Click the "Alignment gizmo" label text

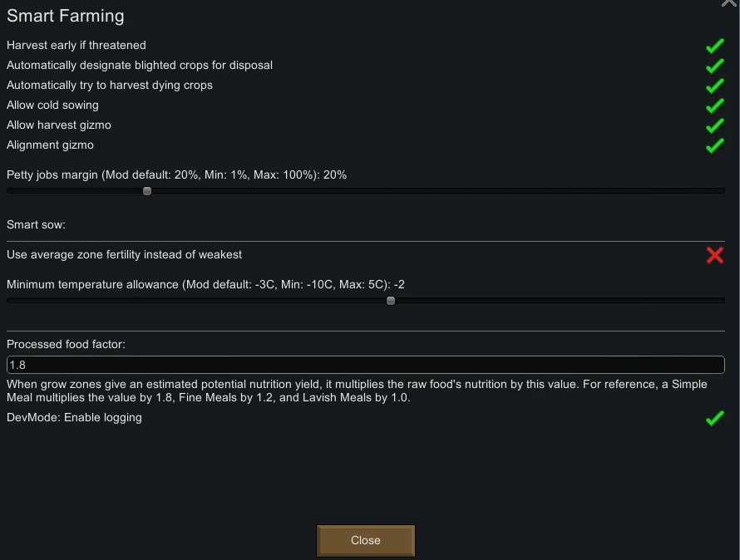[50, 145]
